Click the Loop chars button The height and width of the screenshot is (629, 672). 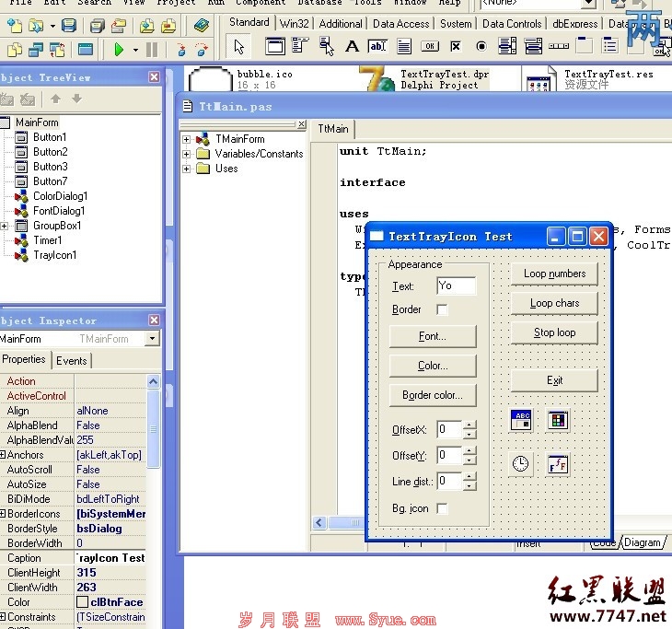(x=554, y=303)
